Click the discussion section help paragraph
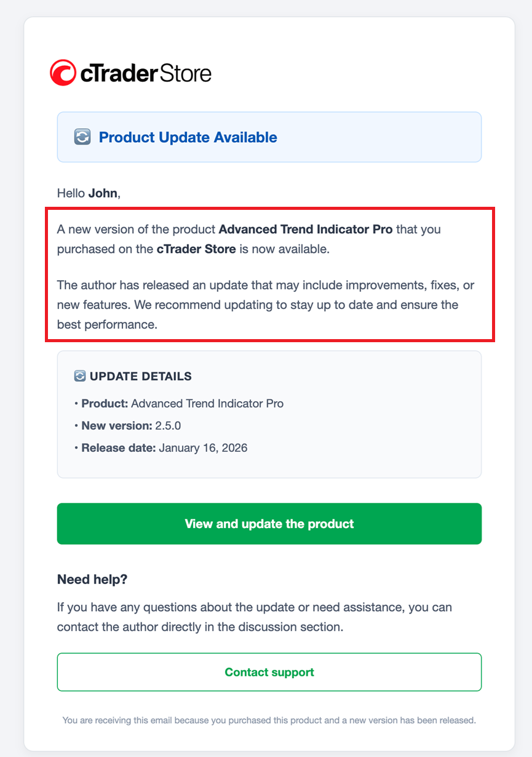 click(x=254, y=617)
